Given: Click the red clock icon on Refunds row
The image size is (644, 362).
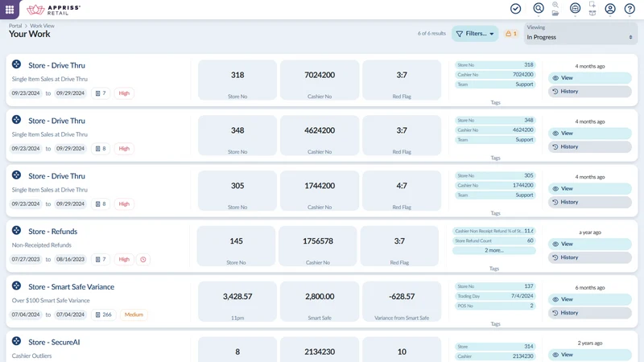Looking at the screenshot, I should click(x=143, y=259).
